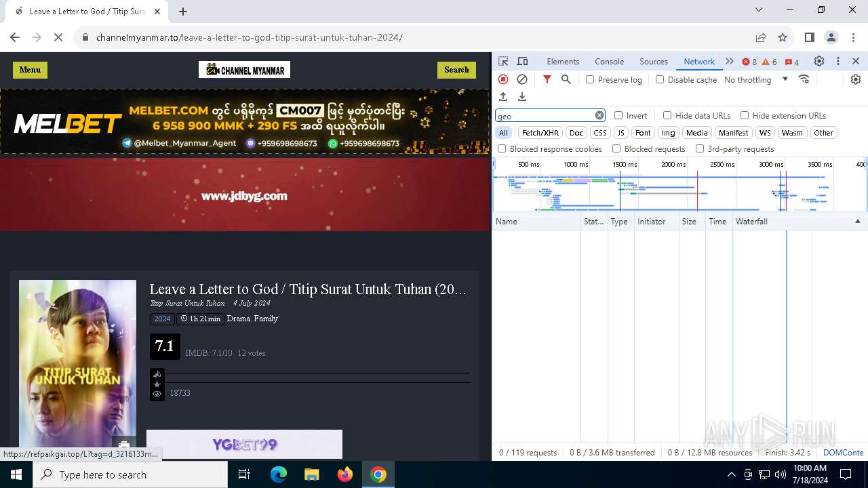Share this page icon in address bar
868x488 pixels.
coord(761,37)
